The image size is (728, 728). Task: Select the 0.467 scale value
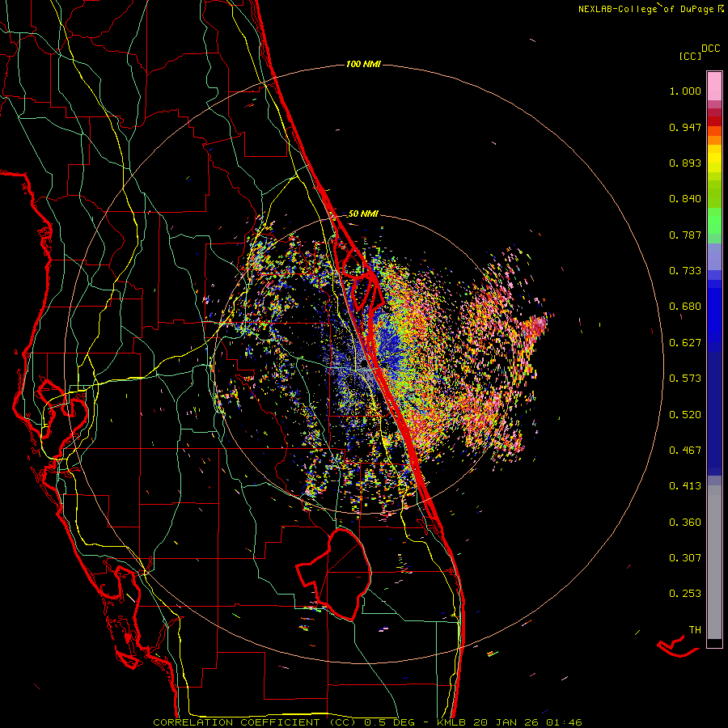pos(685,451)
